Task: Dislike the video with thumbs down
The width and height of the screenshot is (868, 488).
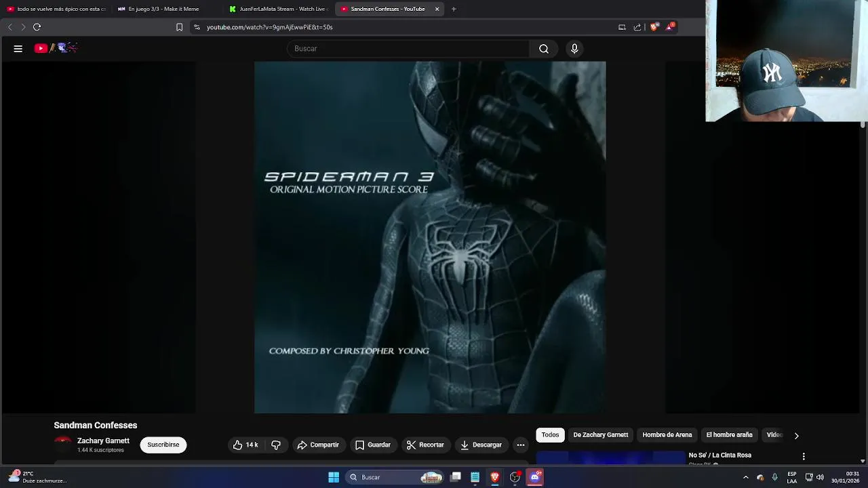Action: point(276,445)
